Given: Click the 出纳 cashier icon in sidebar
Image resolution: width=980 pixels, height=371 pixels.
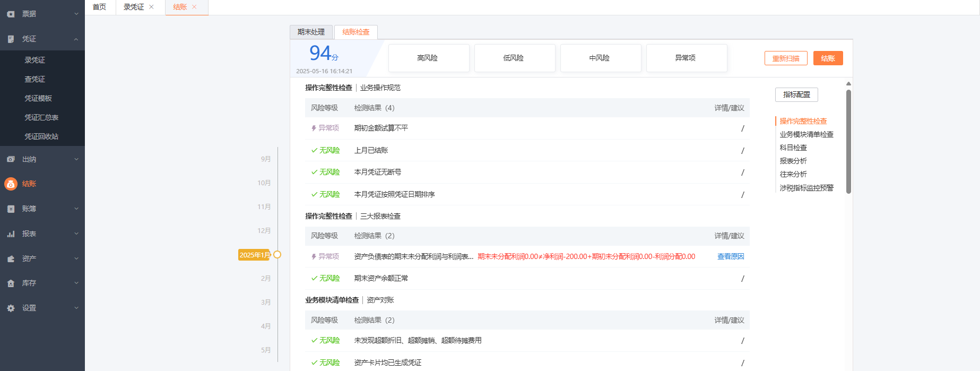Looking at the screenshot, I should pyautogui.click(x=11, y=159).
